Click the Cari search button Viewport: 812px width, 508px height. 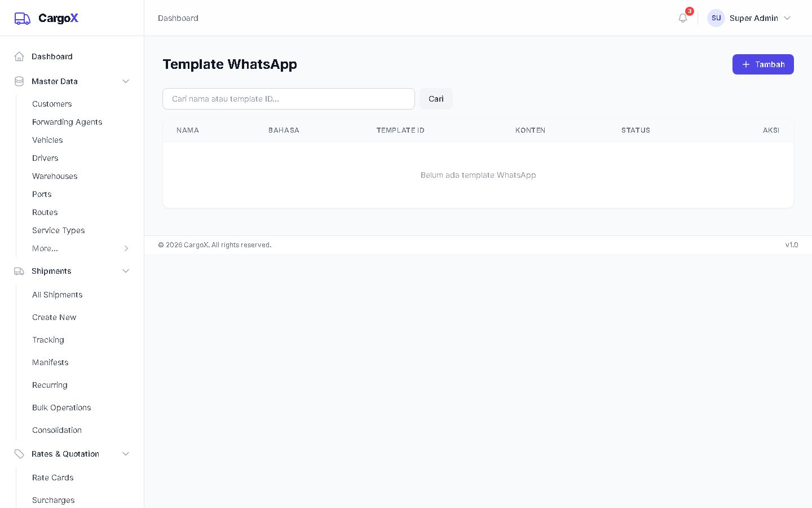click(x=436, y=99)
